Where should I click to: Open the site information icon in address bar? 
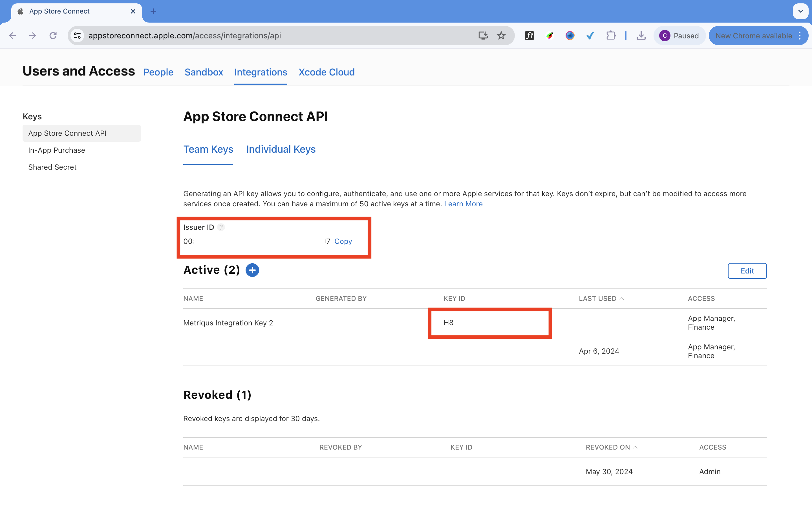pyautogui.click(x=78, y=36)
